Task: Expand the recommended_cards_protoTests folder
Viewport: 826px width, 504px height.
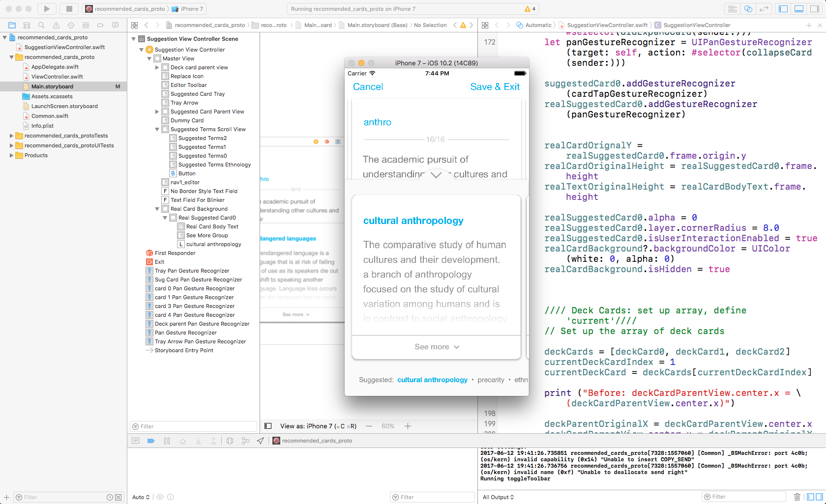Action: click(11, 136)
